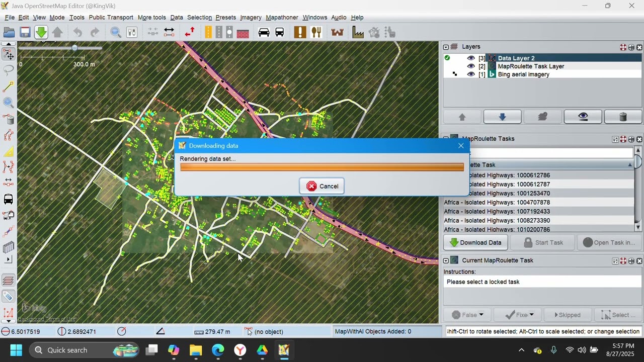Select task Africa - Isolated Highways: 1008273390
Image resolution: width=644 pixels, height=362 pixels.
tap(538, 221)
